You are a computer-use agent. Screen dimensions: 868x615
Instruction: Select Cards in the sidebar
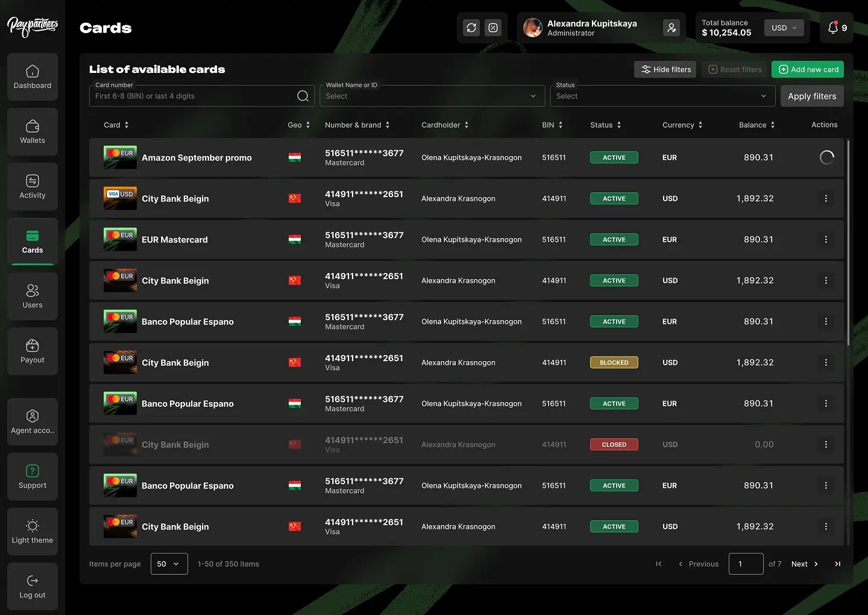coord(33,241)
